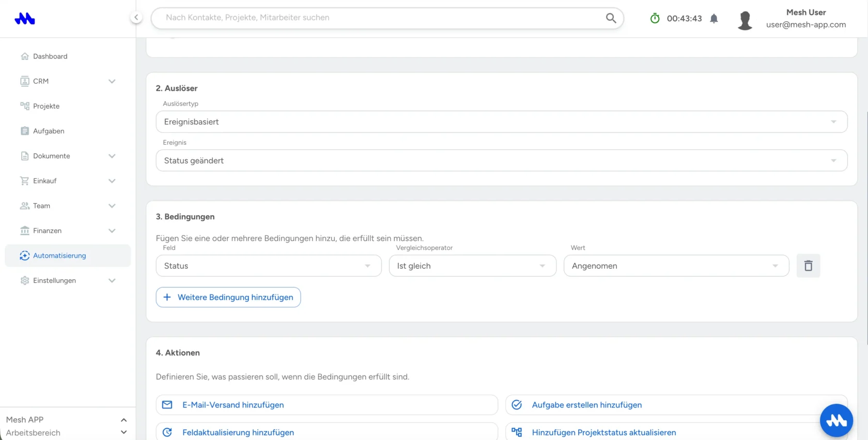
Task: Click the stopwatch timer icon
Action: point(655,19)
